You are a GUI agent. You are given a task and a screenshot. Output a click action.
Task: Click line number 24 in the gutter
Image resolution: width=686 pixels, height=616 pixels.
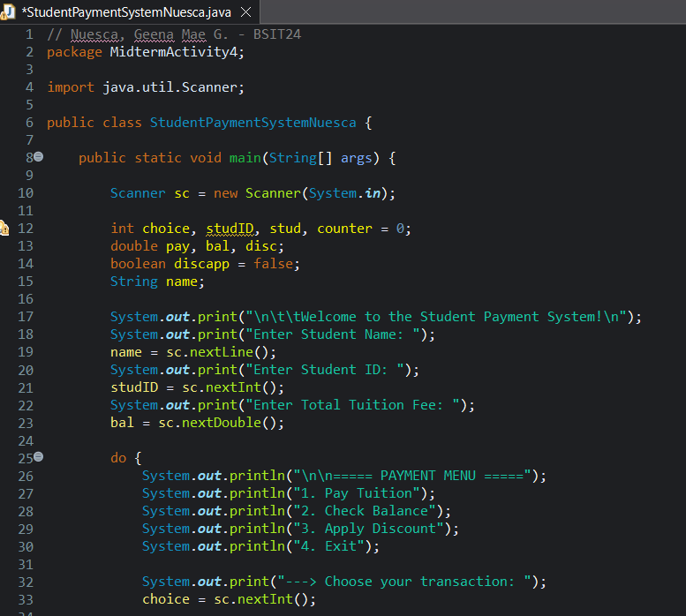(26, 440)
